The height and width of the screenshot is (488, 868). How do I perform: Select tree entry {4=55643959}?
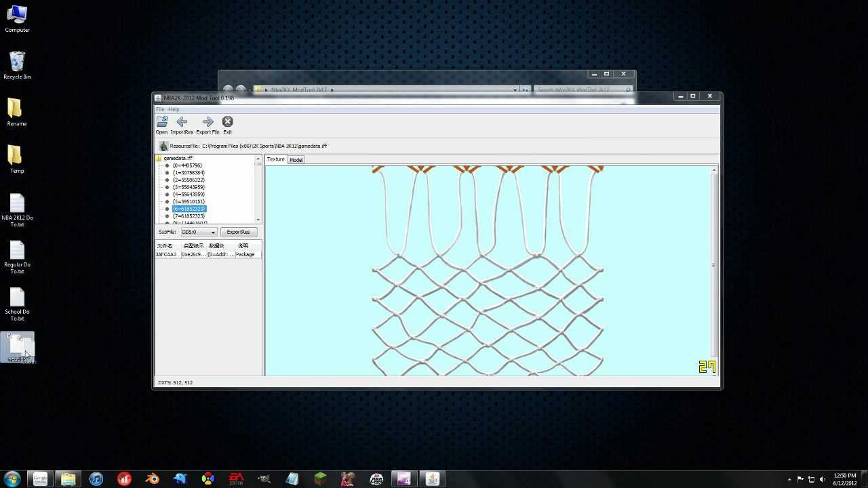point(189,195)
